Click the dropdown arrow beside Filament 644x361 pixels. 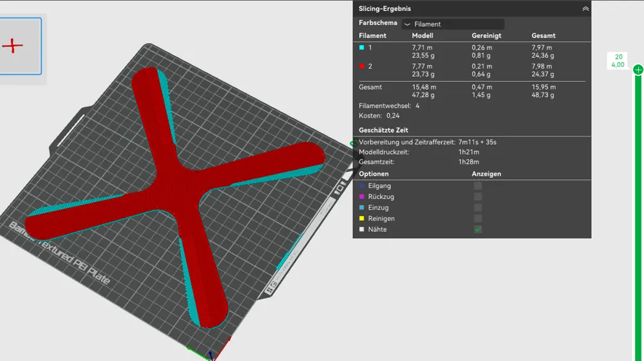pos(407,24)
